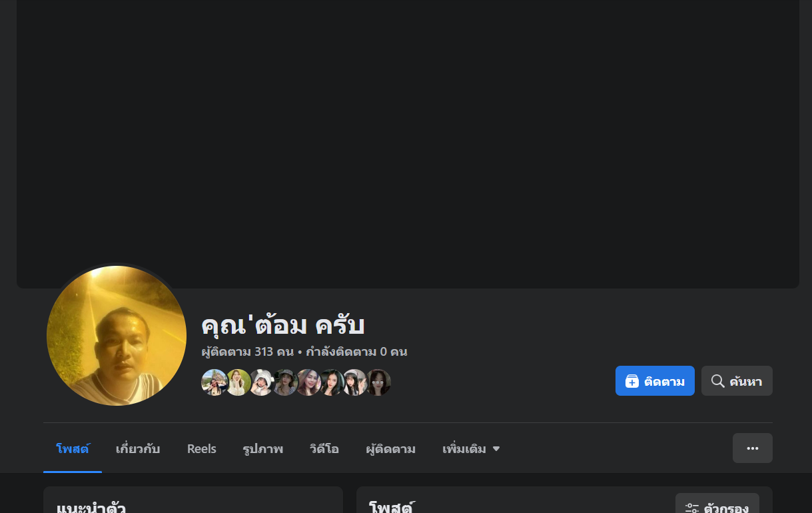Open the Reels tab
812x513 pixels.
(x=202, y=449)
